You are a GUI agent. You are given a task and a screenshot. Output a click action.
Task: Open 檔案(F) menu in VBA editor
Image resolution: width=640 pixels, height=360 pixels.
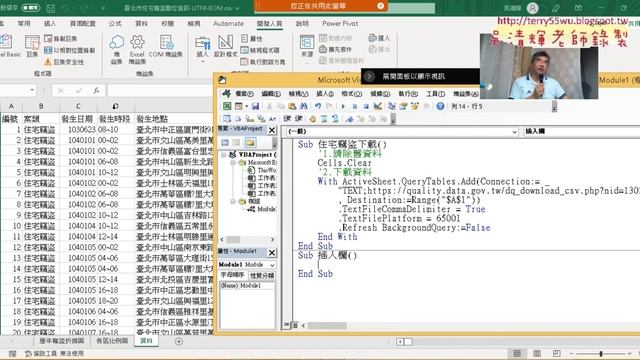tap(244, 93)
